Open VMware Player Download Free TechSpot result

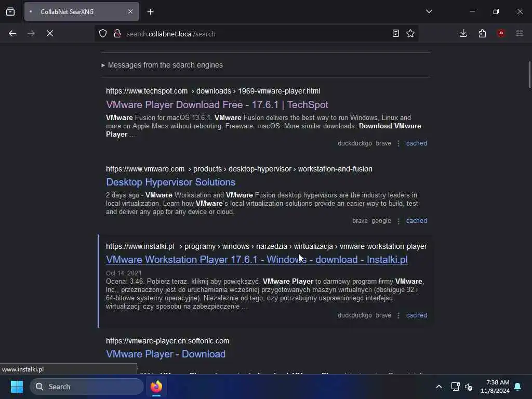pos(217,104)
